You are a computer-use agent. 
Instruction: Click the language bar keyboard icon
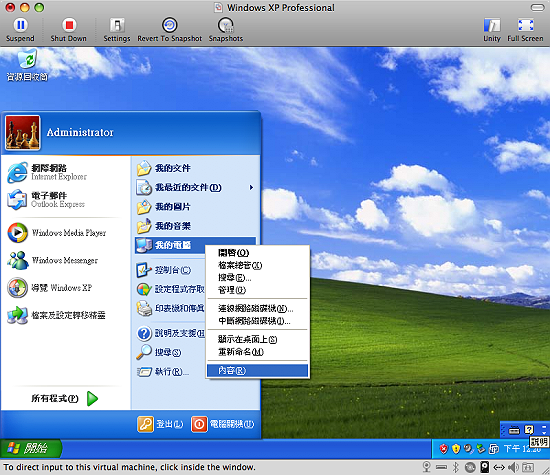(514, 430)
